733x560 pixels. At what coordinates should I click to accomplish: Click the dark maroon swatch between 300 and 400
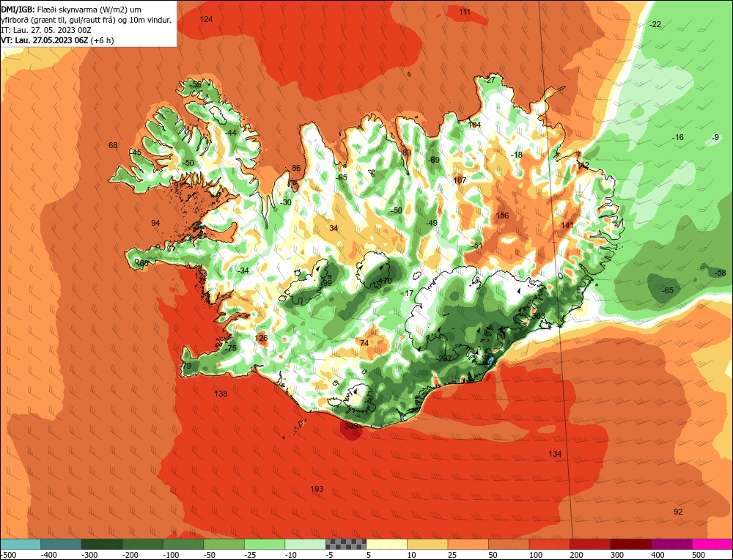tap(631, 544)
